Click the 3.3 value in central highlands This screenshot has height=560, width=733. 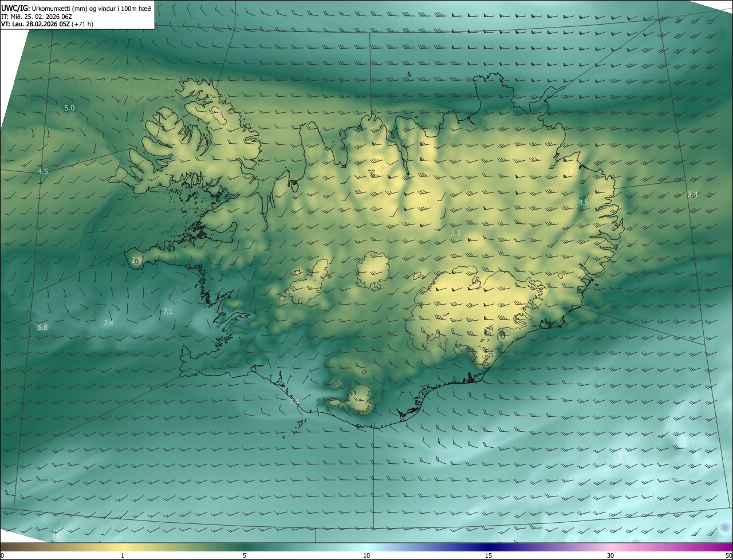pyautogui.click(x=455, y=234)
